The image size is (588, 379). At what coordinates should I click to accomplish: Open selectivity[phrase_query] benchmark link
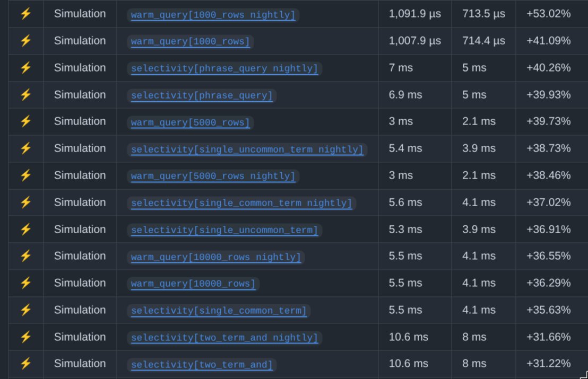click(x=202, y=95)
